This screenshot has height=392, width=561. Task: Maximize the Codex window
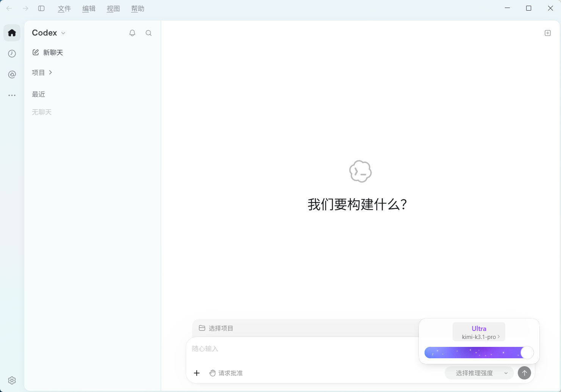[529, 8]
